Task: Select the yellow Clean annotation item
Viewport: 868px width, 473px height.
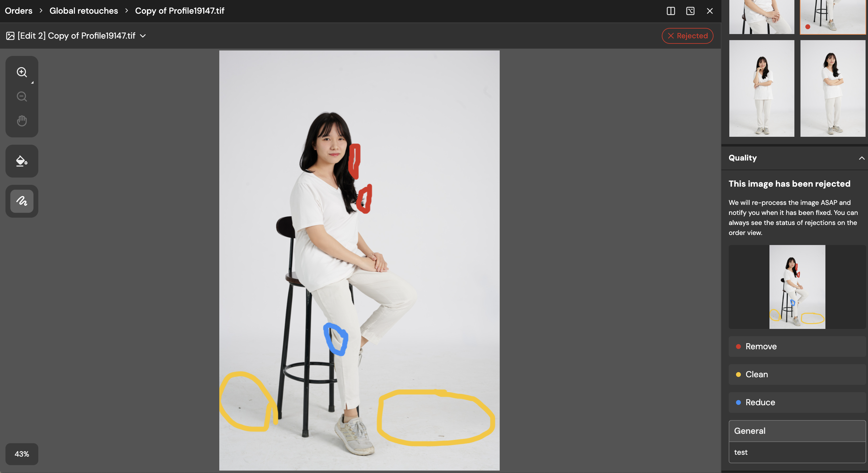Action: (x=797, y=375)
